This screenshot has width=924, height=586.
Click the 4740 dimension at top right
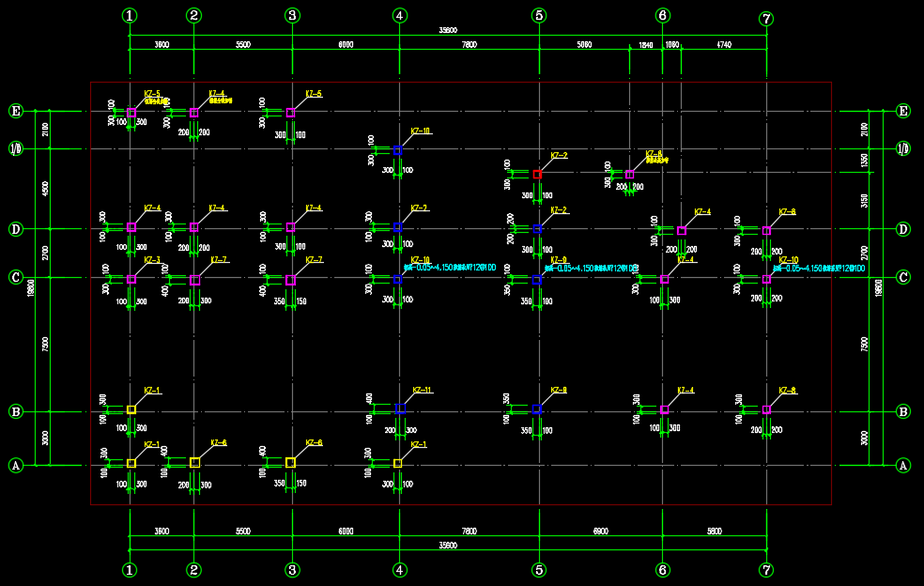click(x=723, y=45)
